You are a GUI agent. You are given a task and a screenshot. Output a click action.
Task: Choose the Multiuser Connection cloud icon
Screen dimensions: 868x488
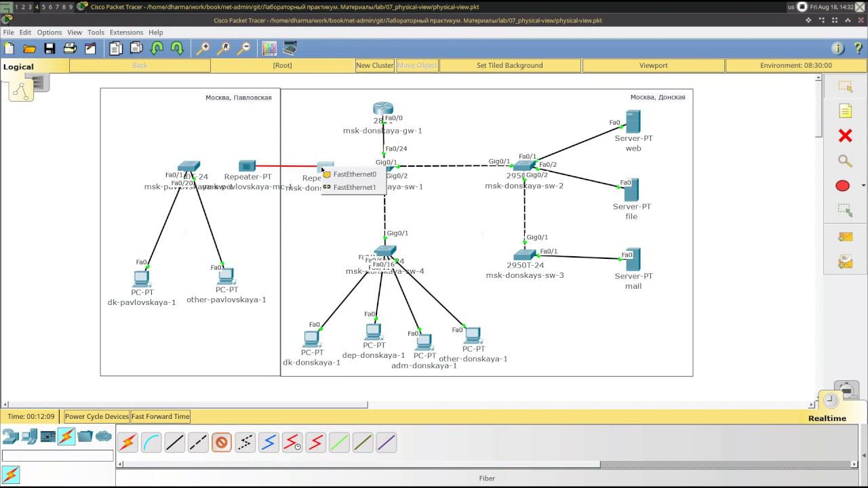tap(103, 436)
